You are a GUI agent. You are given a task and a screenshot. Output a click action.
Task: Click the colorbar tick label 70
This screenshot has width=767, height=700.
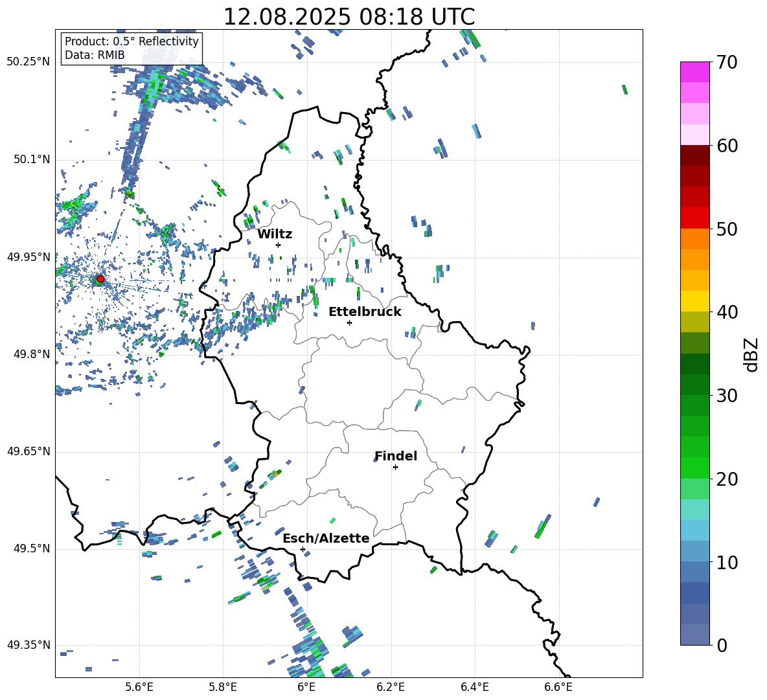coord(726,62)
